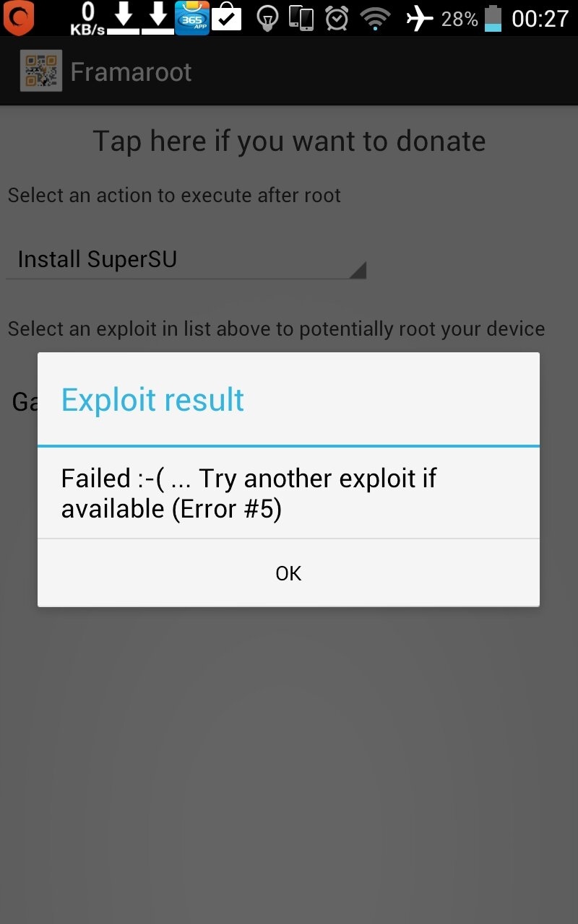
Task: Tap the Wi-Fi signal status icon
Action: click(375, 19)
